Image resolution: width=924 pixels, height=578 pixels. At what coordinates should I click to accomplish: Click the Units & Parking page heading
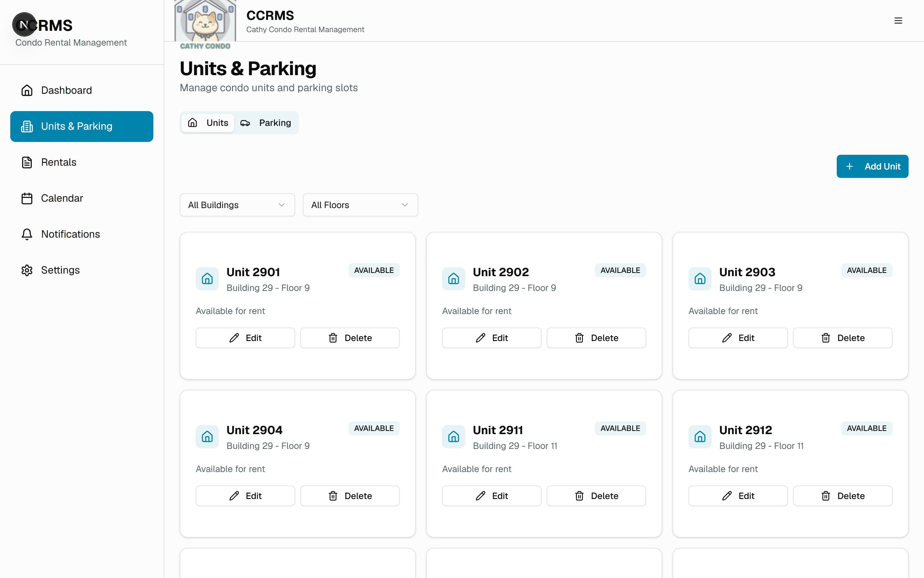[248, 69]
